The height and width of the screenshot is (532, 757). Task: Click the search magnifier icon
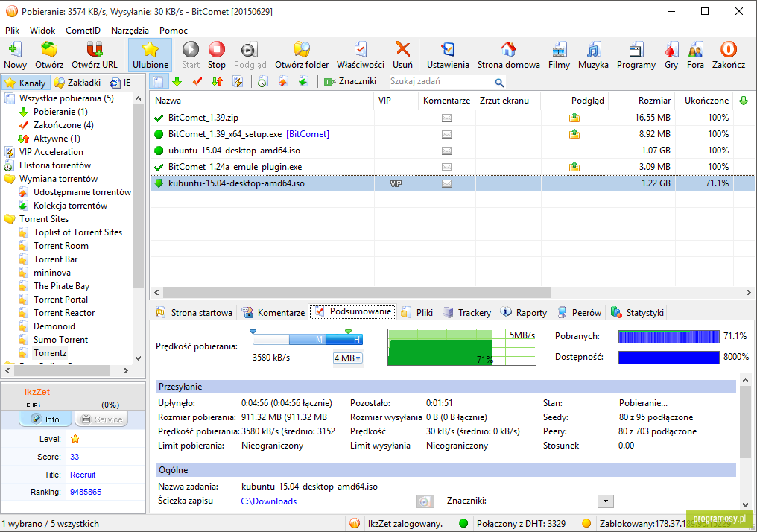click(499, 83)
